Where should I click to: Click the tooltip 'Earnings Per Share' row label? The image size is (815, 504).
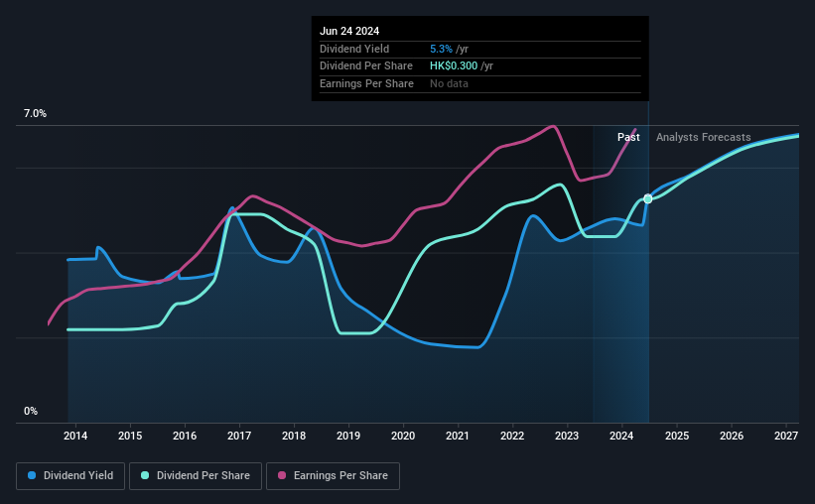point(366,83)
